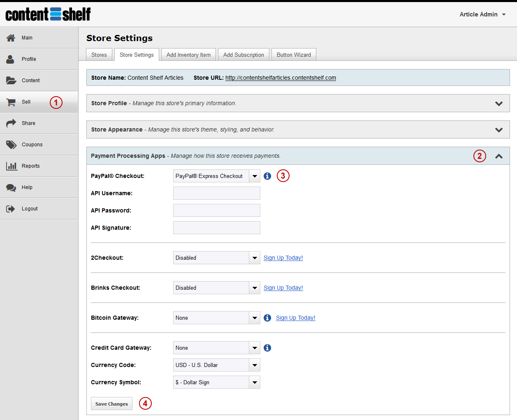
Task: Open Share from the sidebar menu
Action: (39, 123)
